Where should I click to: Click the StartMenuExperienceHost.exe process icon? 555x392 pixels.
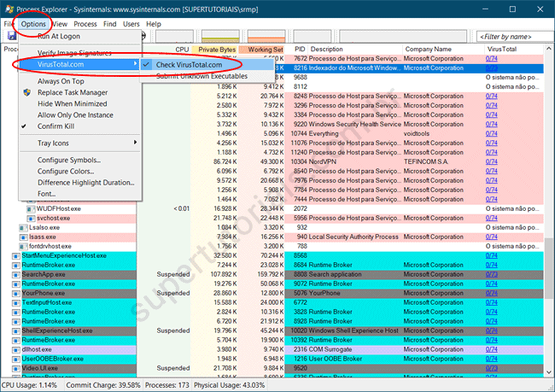coord(15,255)
